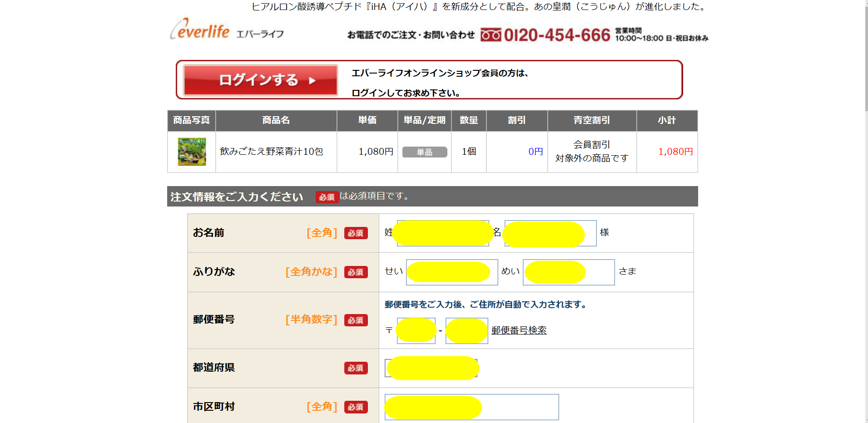Click the red ログインする button

pyautogui.click(x=260, y=80)
